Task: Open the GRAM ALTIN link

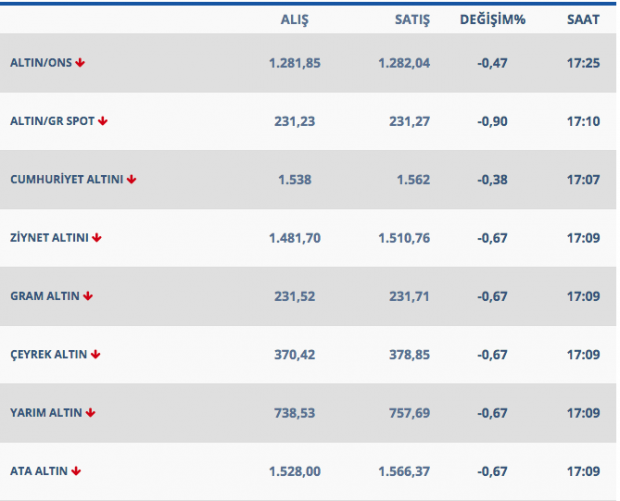Action: click(x=44, y=296)
